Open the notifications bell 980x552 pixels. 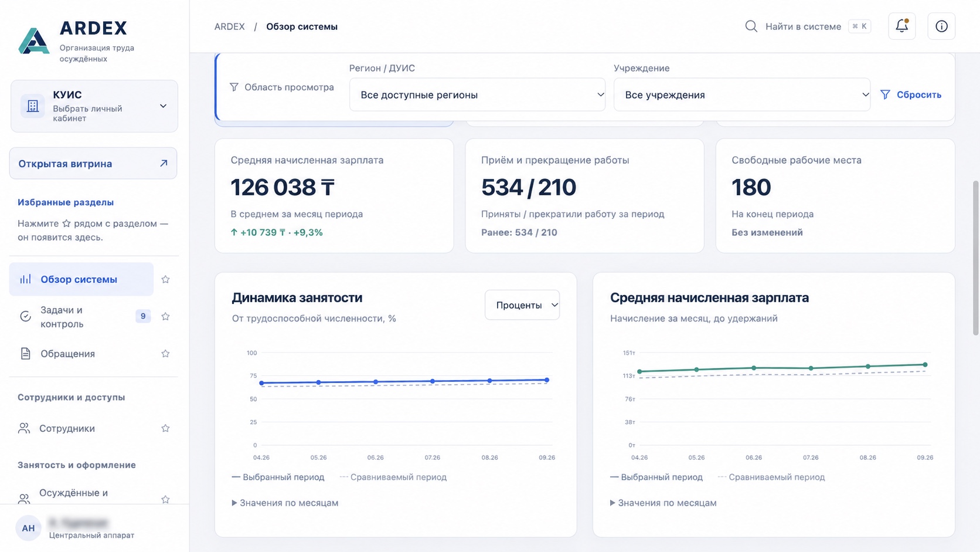[x=901, y=26]
